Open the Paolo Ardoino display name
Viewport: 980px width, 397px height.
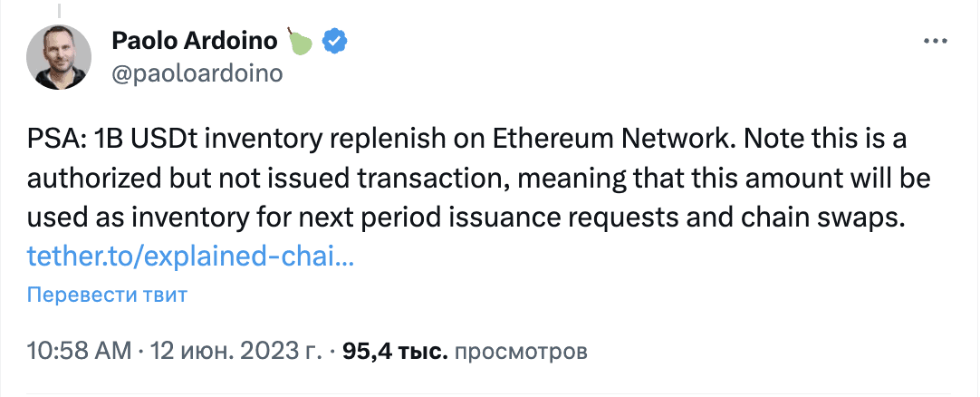point(195,42)
